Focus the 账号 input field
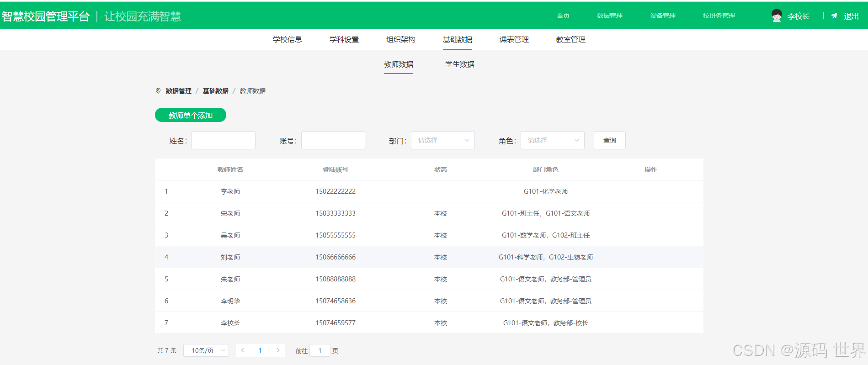Image resolution: width=868 pixels, height=365 pixels. pyautogui.click(x=333, y=140)
